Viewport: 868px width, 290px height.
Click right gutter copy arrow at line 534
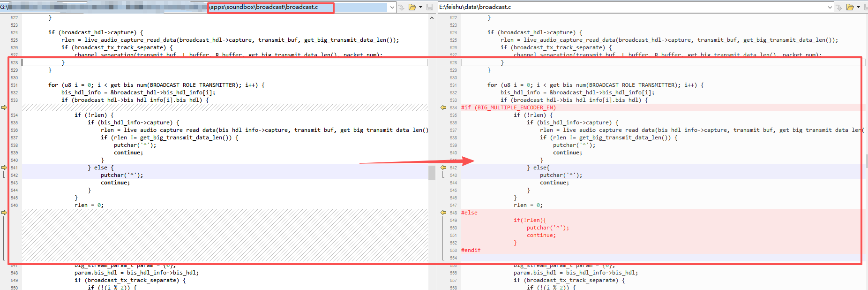(x=443, y=107)
